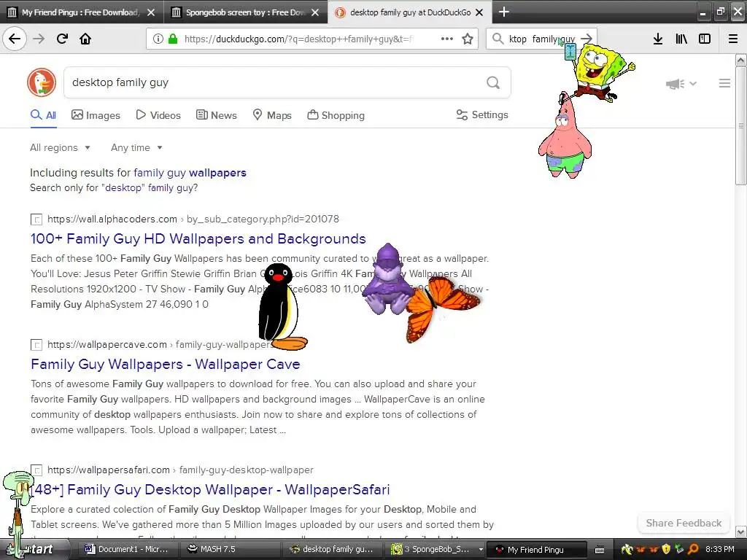Click the on-screen keyboard tray icon
Viewport: 747px width, 560px height.
(600, 550)
